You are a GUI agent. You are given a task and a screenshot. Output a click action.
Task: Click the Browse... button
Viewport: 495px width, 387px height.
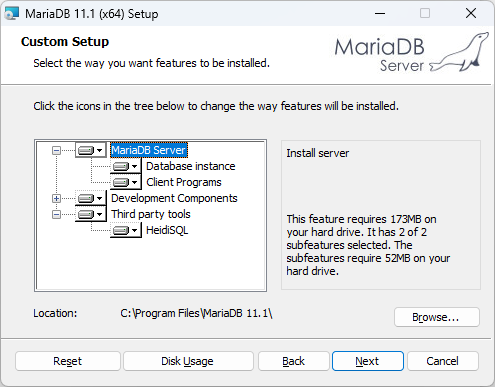437,317
